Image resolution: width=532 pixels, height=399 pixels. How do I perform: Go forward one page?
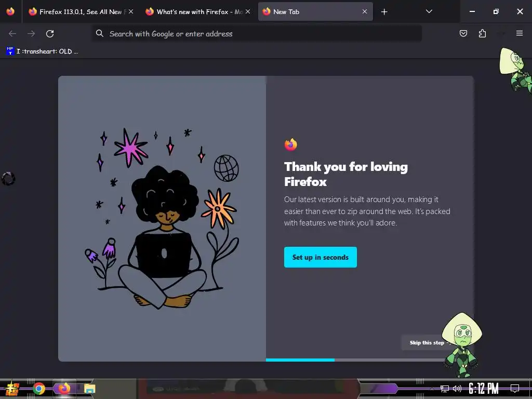[x=31, y=34]
